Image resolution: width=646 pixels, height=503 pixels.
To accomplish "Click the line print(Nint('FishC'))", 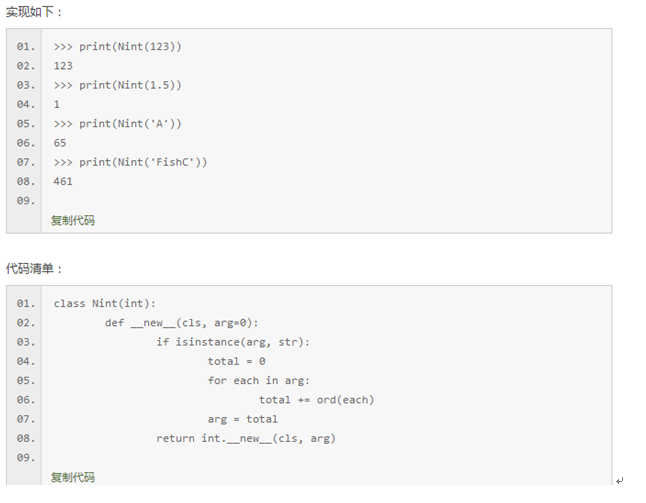I will (130, 162).
